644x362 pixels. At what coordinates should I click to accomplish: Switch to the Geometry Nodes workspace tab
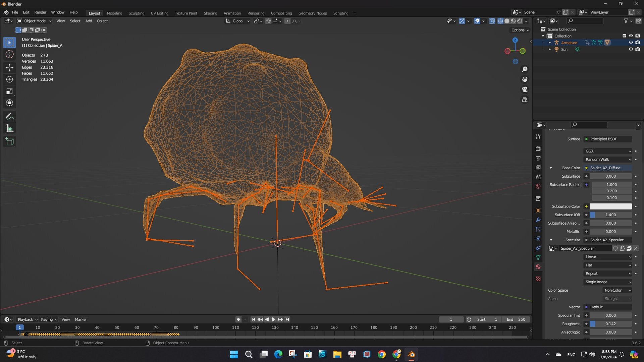point(312,13)
